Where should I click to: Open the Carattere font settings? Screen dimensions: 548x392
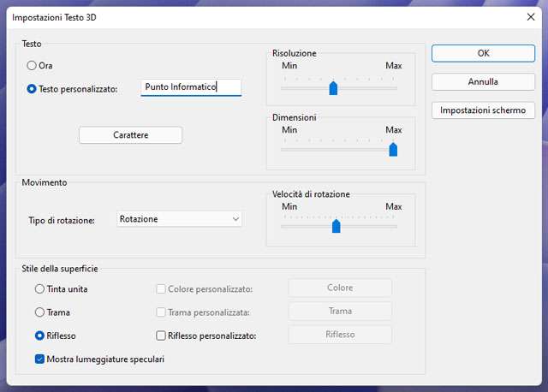coord(130,135)
